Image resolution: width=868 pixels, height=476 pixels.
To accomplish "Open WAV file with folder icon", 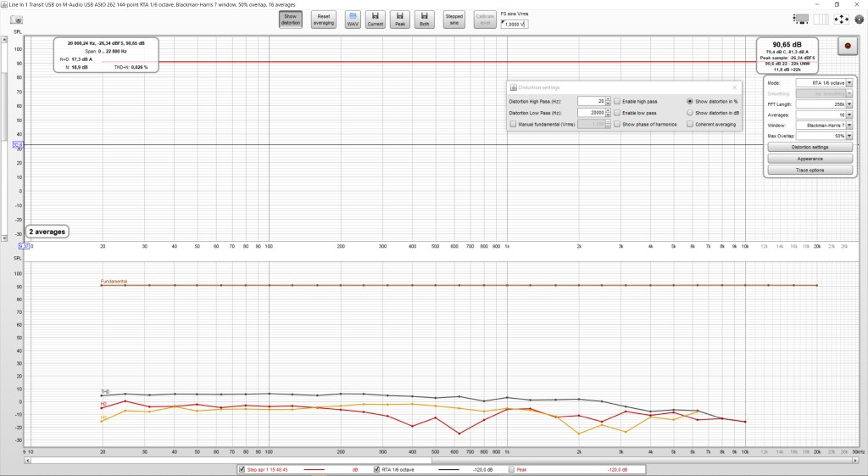I will pos(353,20).
